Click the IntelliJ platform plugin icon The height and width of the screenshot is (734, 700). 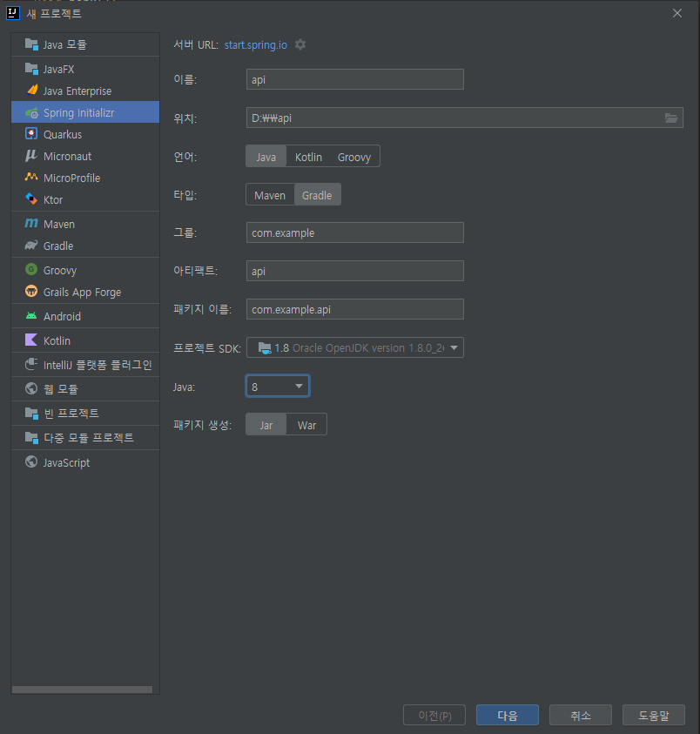(31, 364)
